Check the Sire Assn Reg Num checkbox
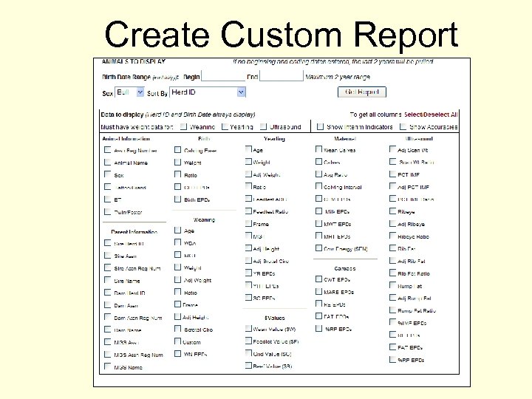This screenshot has height=399, width=532. pyautogui.click(x=108, y=267)
